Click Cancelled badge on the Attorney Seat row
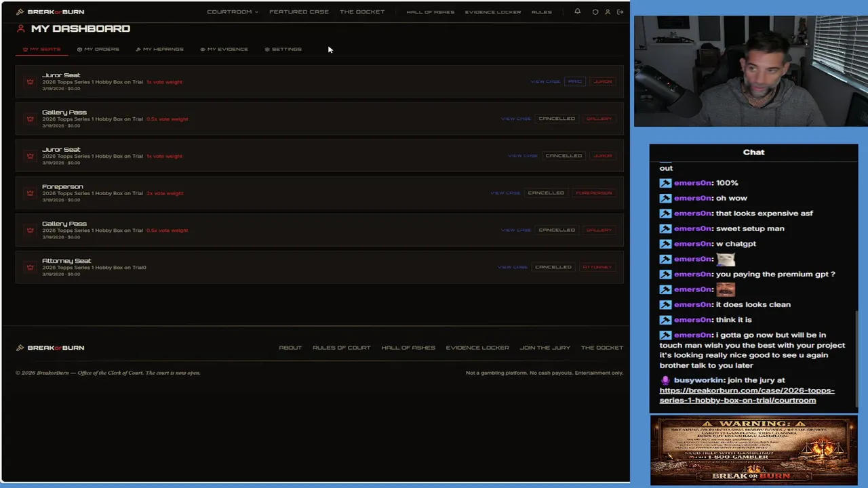868x488 pixels. (x=553, y=267)
